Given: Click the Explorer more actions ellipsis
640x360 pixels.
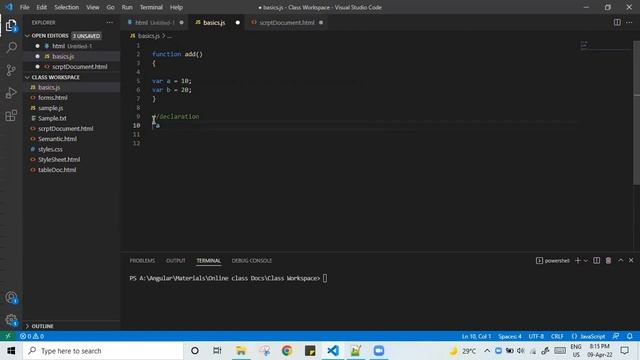Looking at the screenshot, I should pyautogui.click(x=110, y=22).
